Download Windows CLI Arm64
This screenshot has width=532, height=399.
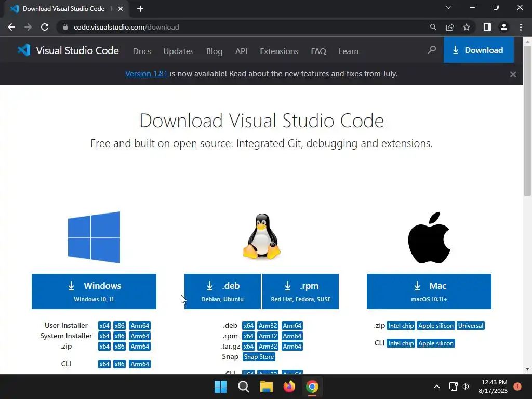(x=140, y=364)
